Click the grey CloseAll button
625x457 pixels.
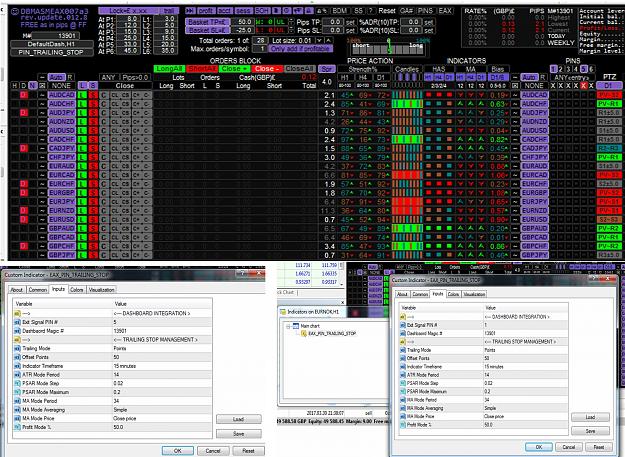click(x=300, y=69)
